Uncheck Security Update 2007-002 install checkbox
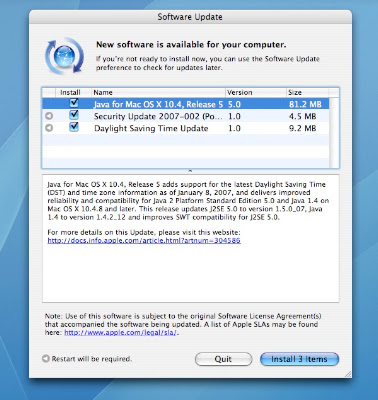Viewport: 378px width, 400px height. (x=74, y=115)
